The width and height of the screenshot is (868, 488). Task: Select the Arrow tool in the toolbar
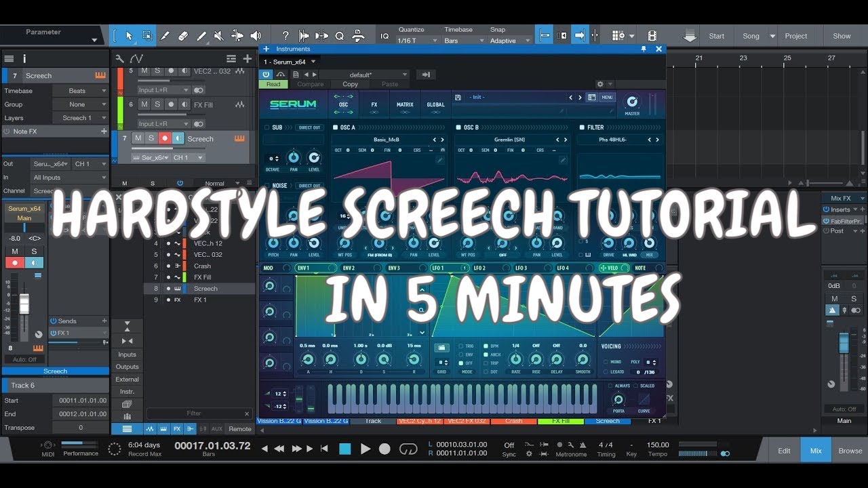pos(129,36)
